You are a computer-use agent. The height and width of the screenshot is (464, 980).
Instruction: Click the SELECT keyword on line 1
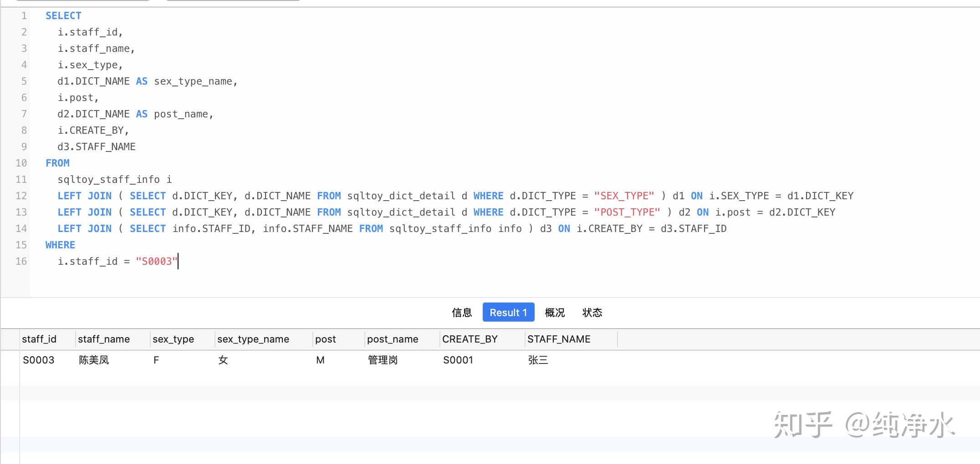(63, 15)
